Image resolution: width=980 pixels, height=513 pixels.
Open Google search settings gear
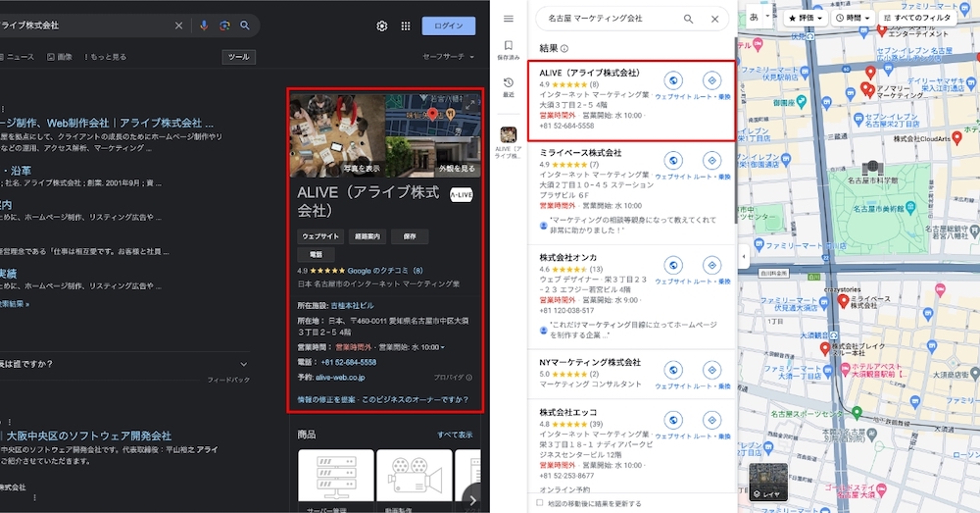coord(382,26)
